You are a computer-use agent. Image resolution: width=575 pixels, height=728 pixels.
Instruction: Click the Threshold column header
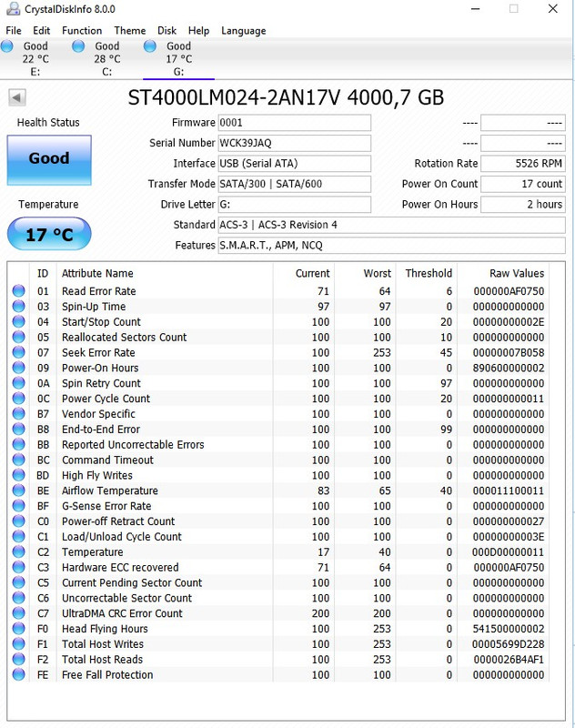click(x=429, y=273)
